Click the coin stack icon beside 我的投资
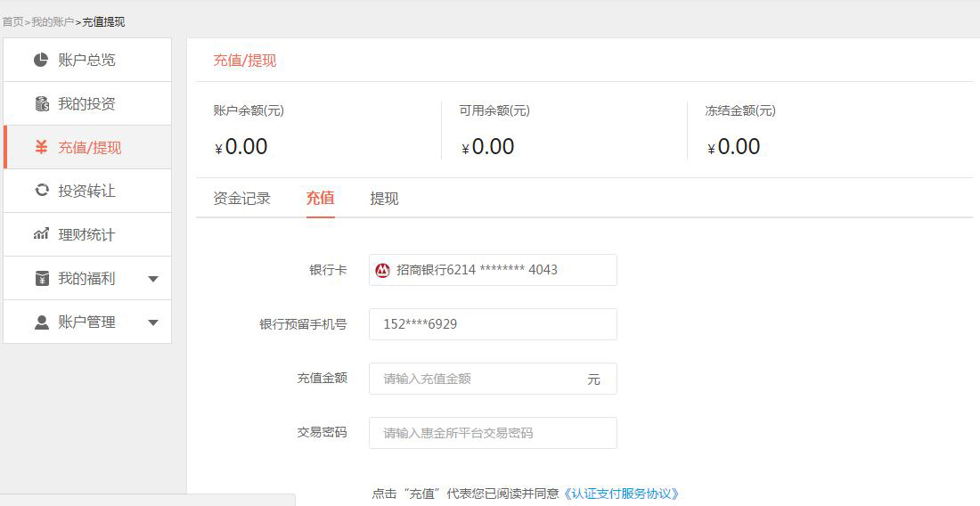Viewport: 980px width, 506px height. coord(41,104)
